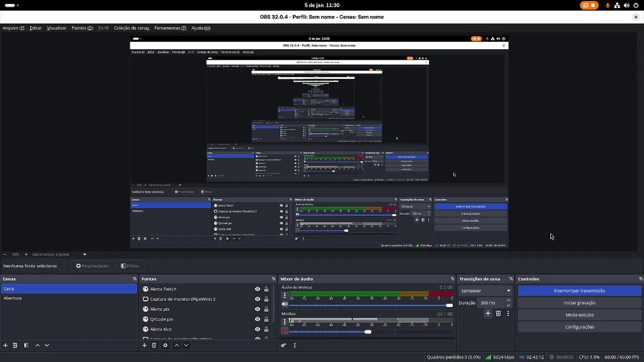Open source properties gear in the Fontes toolbar
This screenshot has width=644, height=362.
pos(165,345)
